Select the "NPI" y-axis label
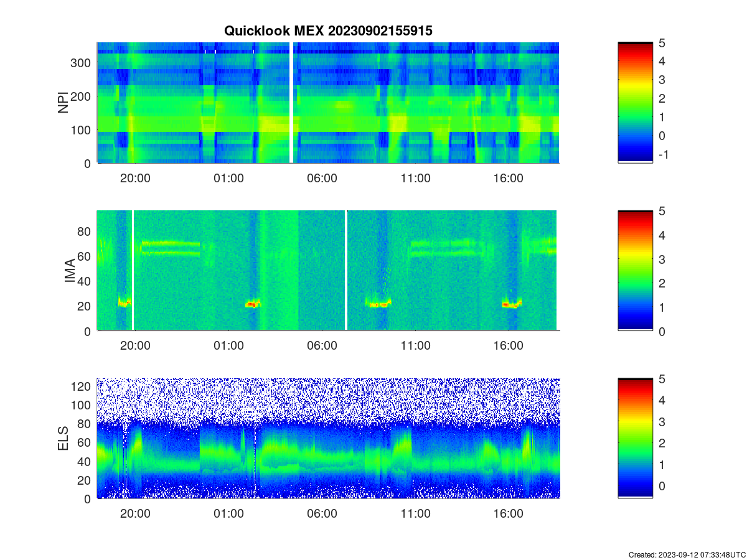 (x=63, y=103)
